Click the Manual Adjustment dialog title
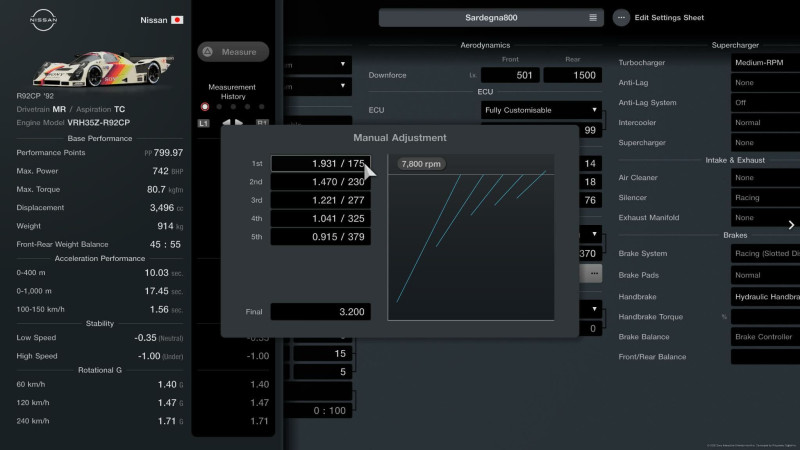800x450 pixels. pyautogui.click(x=399, y=138)
